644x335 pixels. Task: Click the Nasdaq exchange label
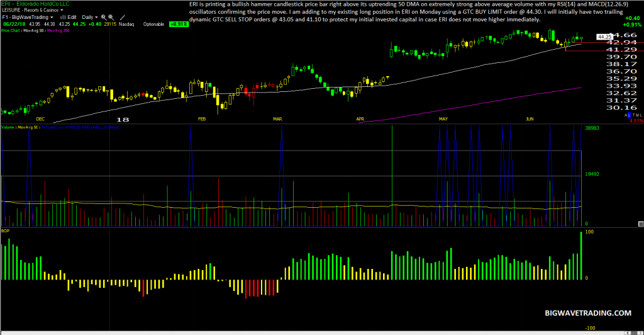126,25
